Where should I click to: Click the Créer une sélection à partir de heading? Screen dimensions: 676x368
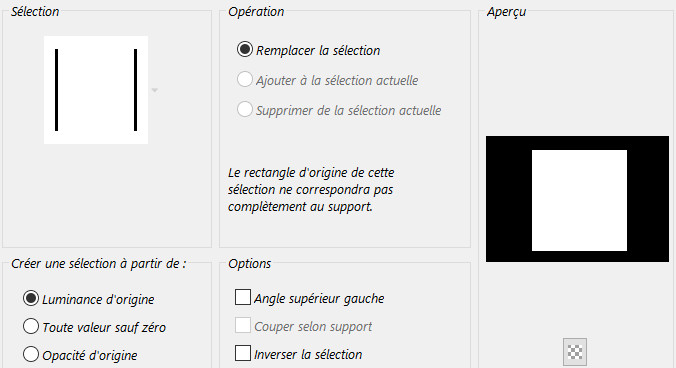[x=99, y=264]
